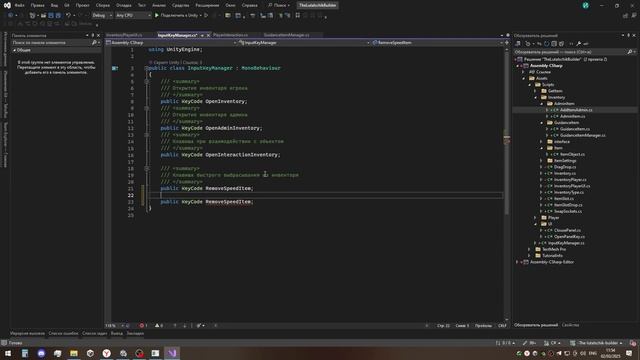Click Show All Files icon in Solution Explorer
This screenshot has width=640, height=360.
(562, 44)
